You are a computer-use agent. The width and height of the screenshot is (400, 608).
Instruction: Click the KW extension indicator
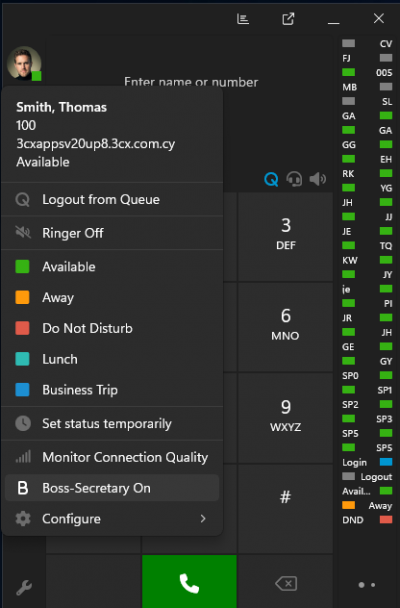[x=367, y=260]
